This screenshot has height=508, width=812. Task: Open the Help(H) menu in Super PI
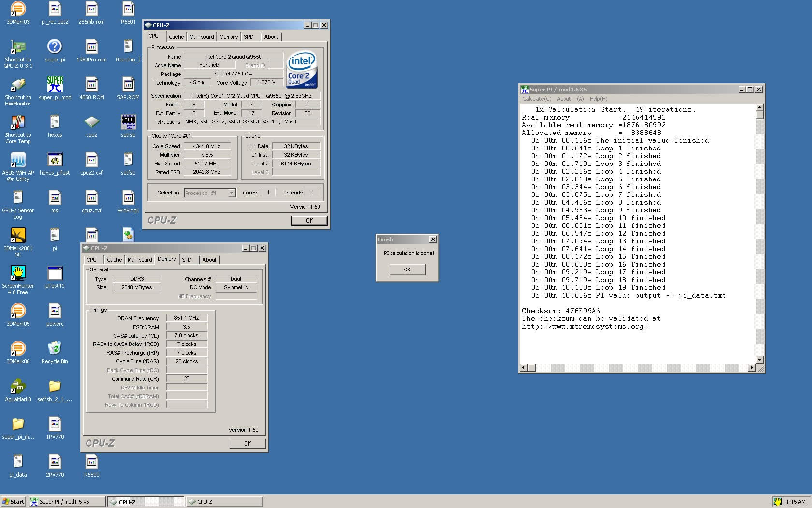tap(598, 99)
